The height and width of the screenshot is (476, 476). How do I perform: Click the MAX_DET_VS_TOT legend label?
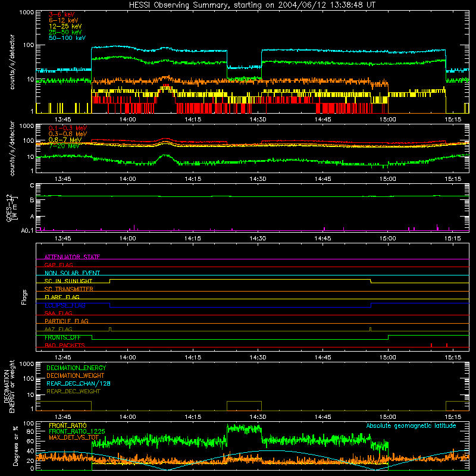point(74,437)
